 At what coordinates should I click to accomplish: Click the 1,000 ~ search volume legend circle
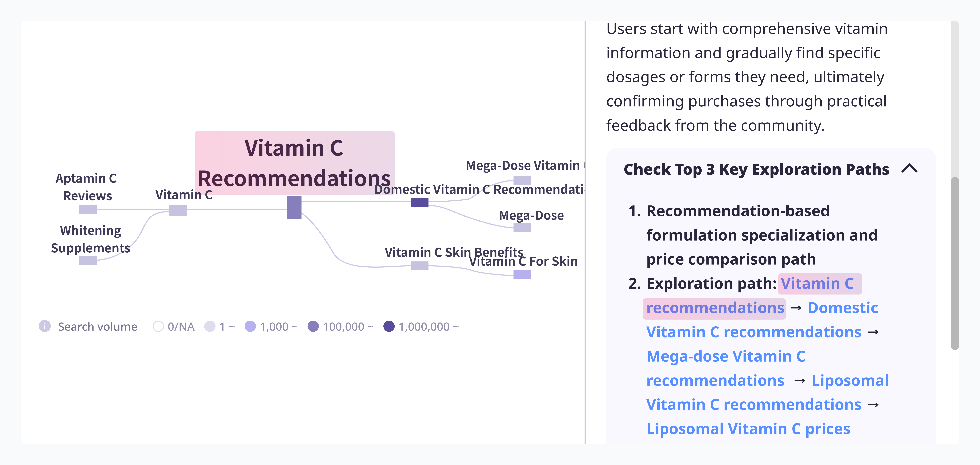[250, 326]
